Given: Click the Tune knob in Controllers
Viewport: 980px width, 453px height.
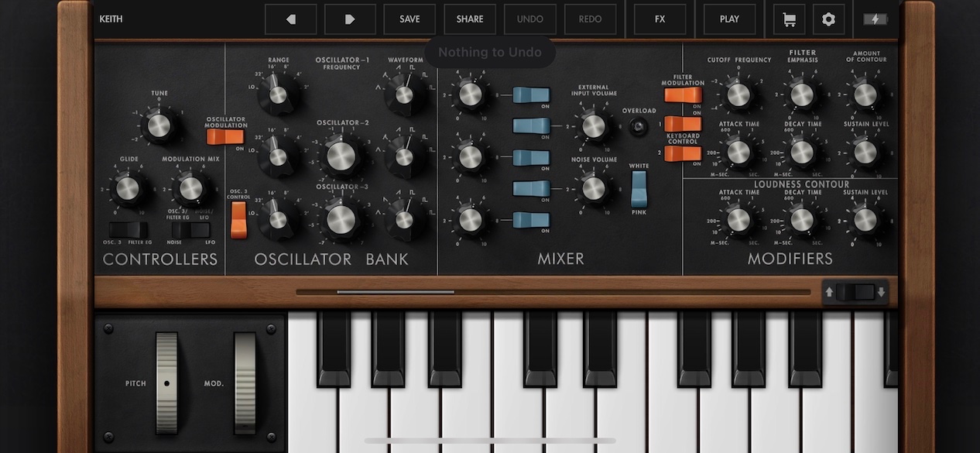Looking at the screenshot, I should coord(159,125).
